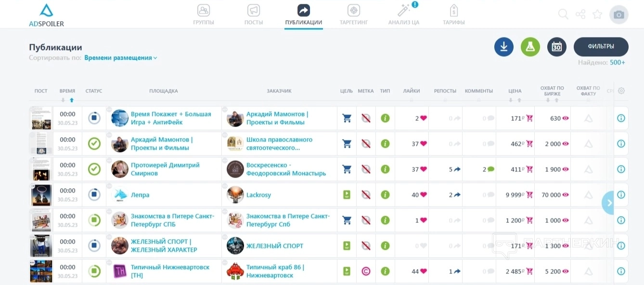
Task: Slide table right with round arrow button
Action: pyautogui.click(x=608, y=203)
